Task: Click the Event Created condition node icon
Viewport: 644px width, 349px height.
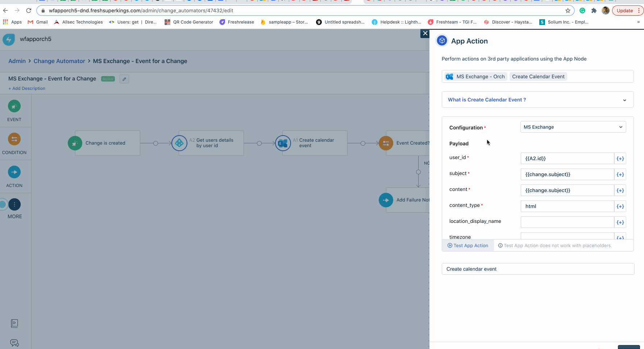Action: (x=386, y=143)
